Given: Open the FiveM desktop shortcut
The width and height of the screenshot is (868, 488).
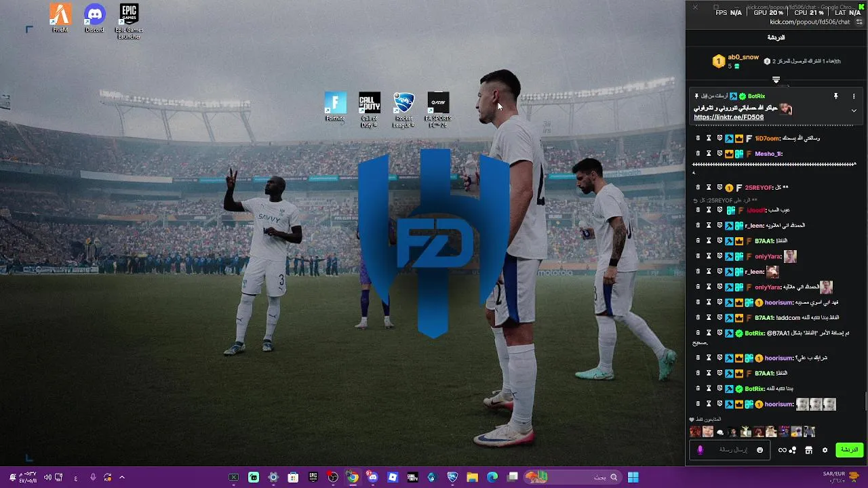Looking at the screenshot, I should (x=60, y=18).
